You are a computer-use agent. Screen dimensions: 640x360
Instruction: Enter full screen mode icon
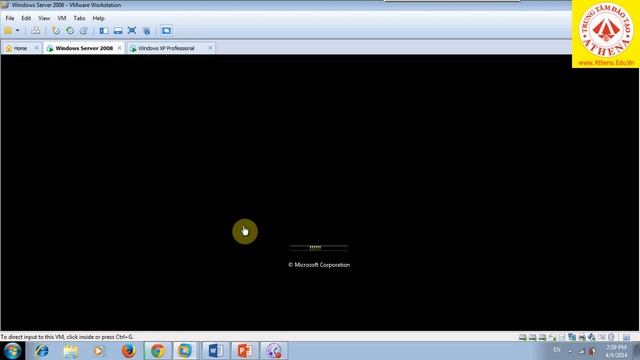(132, 31)
